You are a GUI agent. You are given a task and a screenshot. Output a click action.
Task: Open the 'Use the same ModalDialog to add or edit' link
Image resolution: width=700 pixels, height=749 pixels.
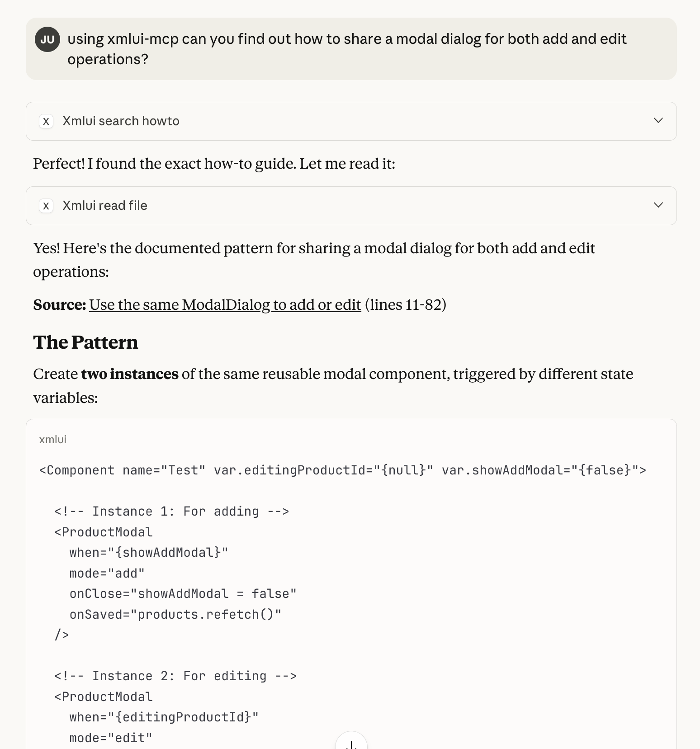coord(225,305)
